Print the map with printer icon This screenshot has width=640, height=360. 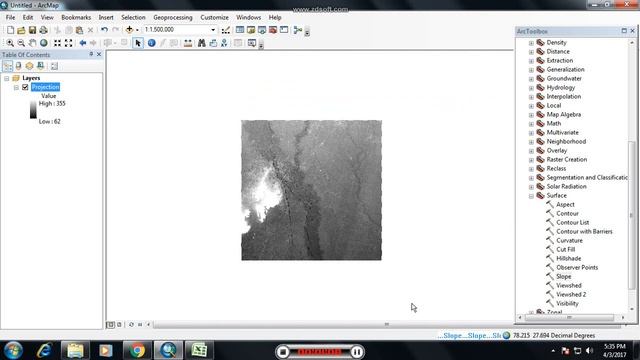pos(43,30)
